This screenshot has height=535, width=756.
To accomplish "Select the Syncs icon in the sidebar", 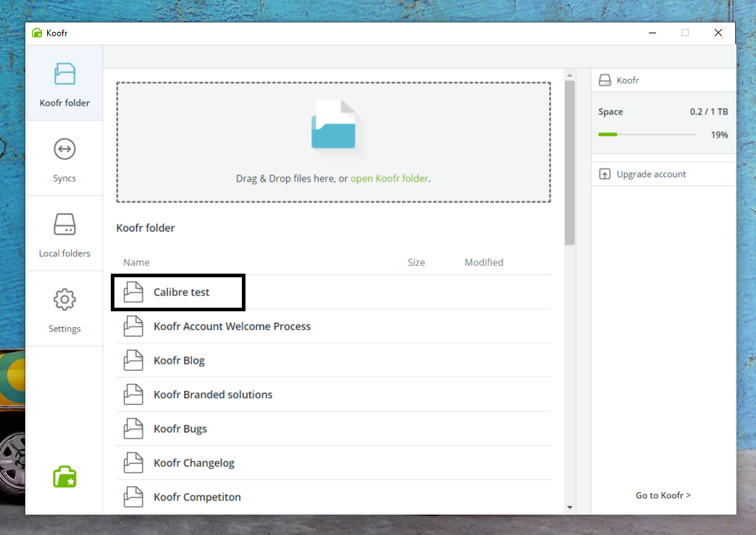I will coord(64,149).
